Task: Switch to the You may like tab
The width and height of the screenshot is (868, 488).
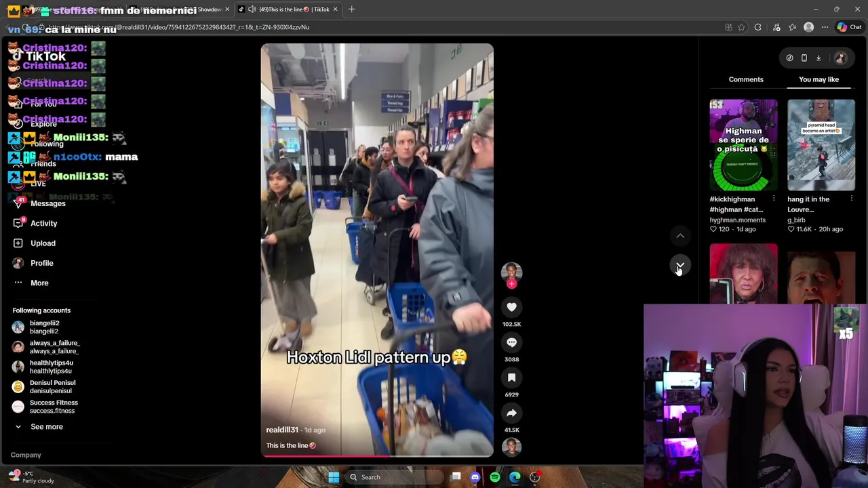Action: tap(818, 79)
